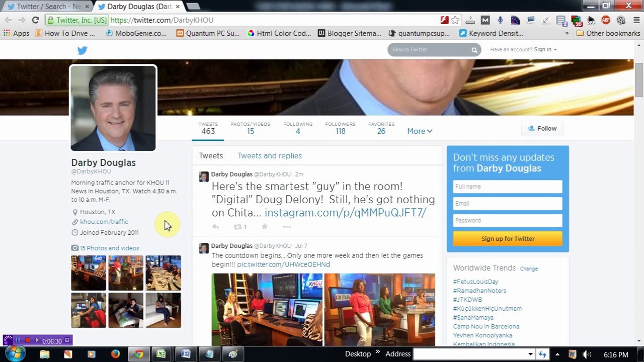This screenshot has width=644, height=362.
Task: Click Change next to Worldwide Trends
Action: [x=529, y=269]
